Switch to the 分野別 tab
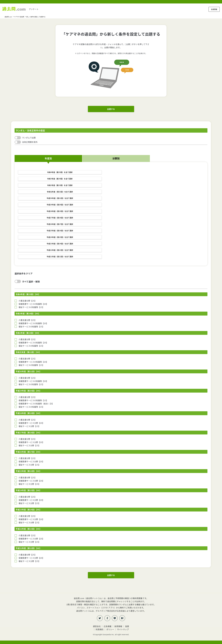Image resolution: width=222 pixels, height=644 pixels. (116, 158)
